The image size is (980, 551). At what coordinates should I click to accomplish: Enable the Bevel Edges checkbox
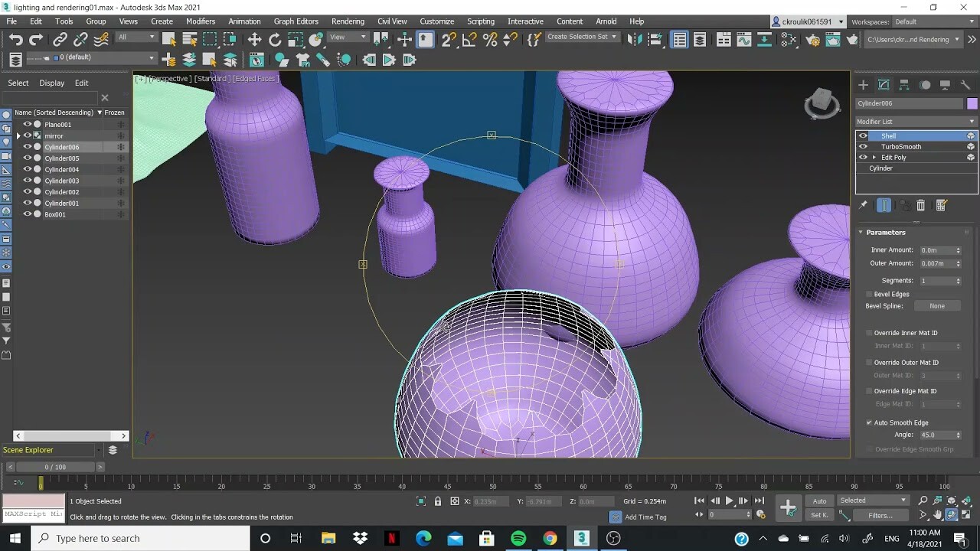[868, 293]
